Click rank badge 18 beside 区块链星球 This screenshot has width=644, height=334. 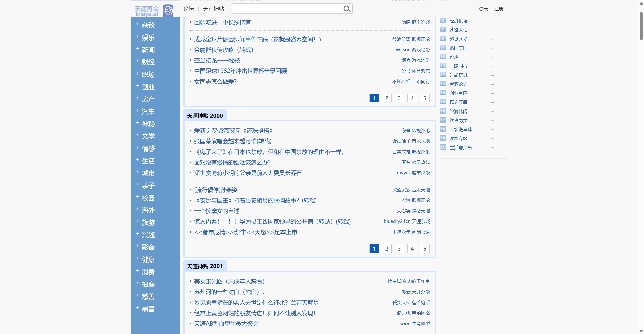[443, 129]
